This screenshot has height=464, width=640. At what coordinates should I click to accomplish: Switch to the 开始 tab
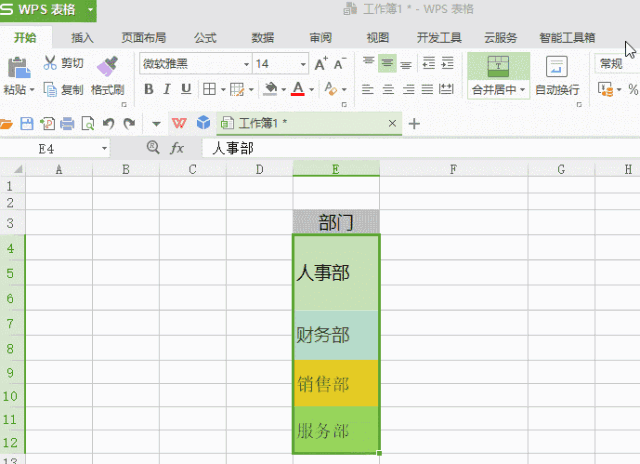point(25,38)
